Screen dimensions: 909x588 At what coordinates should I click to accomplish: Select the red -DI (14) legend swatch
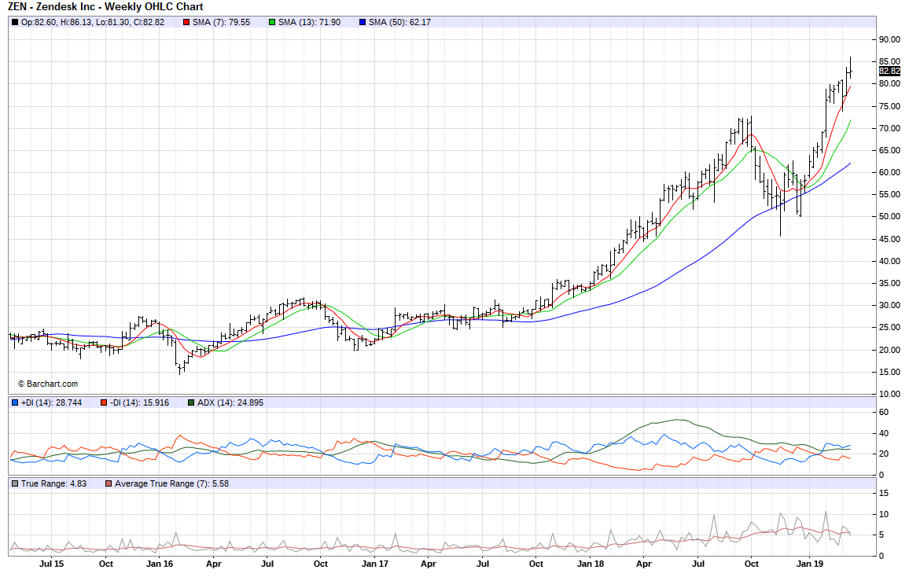[x=103, y=402]
